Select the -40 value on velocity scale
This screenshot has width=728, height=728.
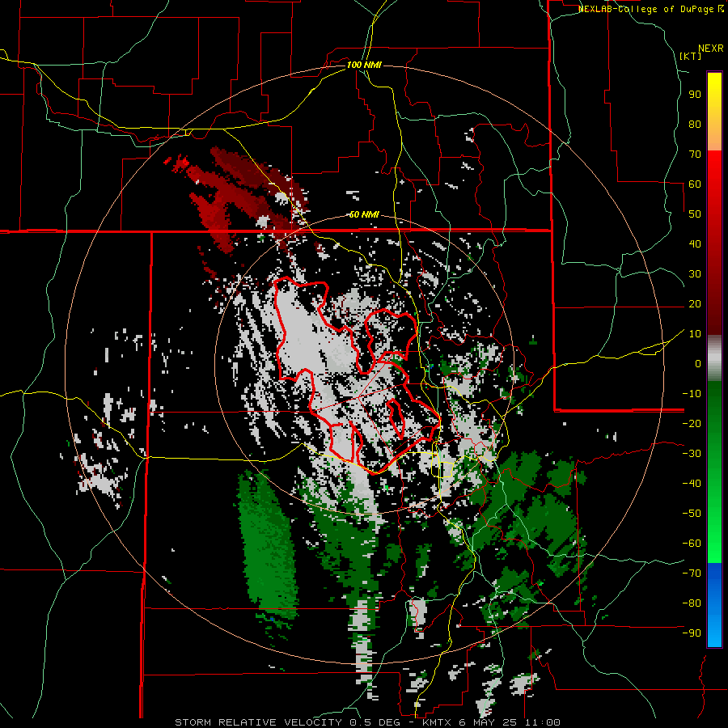pos(692,484)
